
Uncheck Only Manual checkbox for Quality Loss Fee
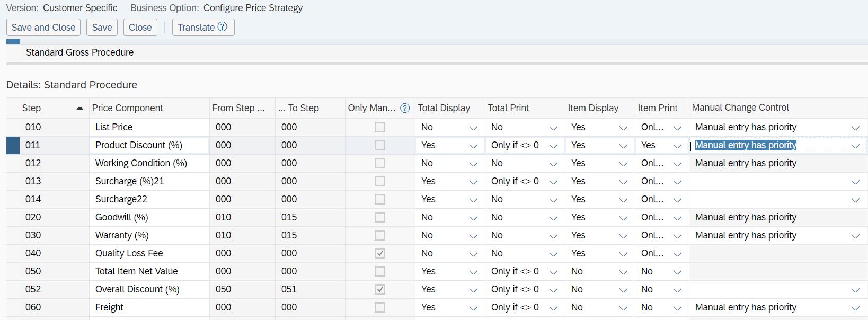tap(380, 253)
